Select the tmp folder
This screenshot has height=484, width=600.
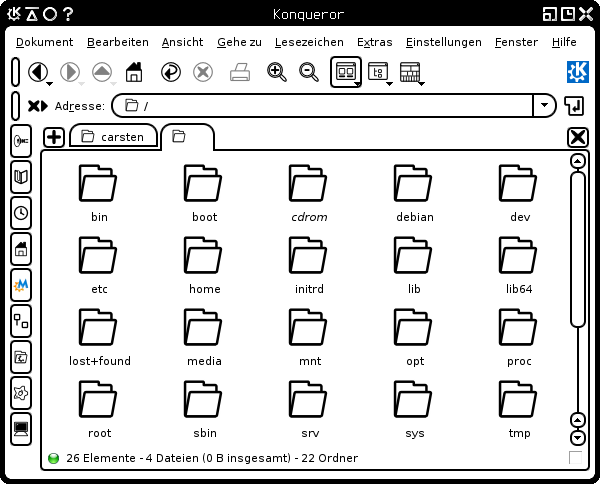[x=518, y=410]
